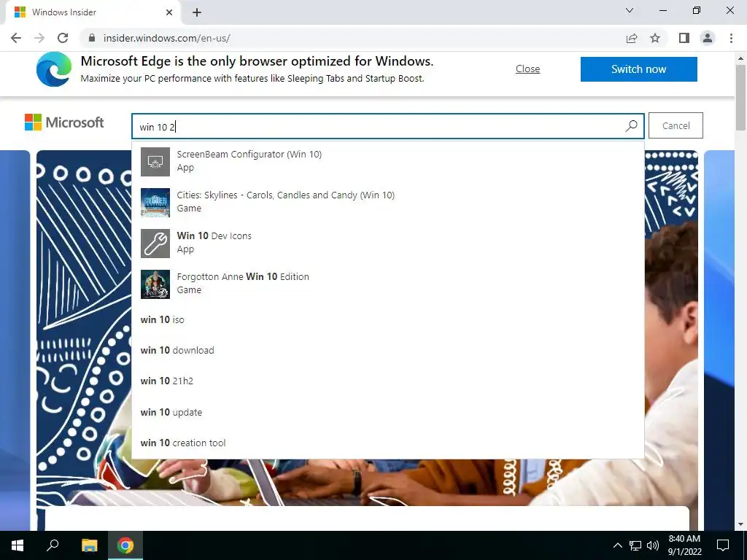
Task: Close the Windows Insider tab
Action: pos(169,12)
